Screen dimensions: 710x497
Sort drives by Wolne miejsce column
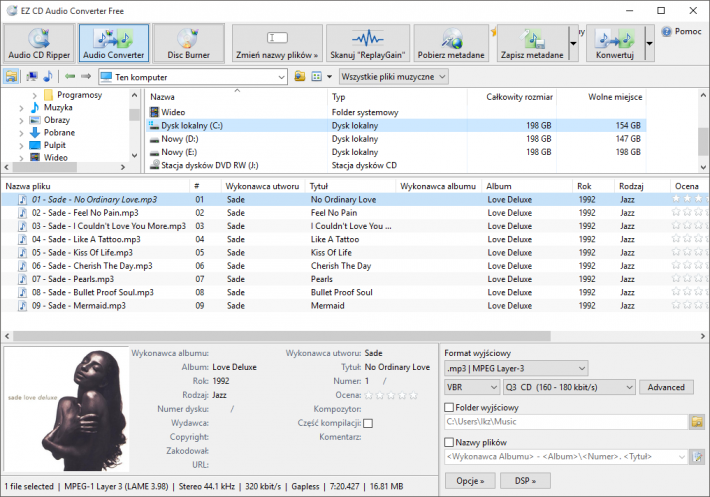601,97
